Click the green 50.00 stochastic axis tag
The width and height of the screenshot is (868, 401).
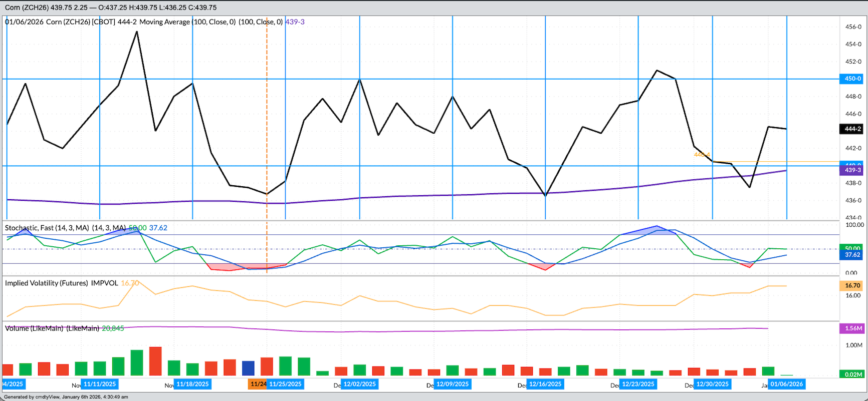click(852, 248)
